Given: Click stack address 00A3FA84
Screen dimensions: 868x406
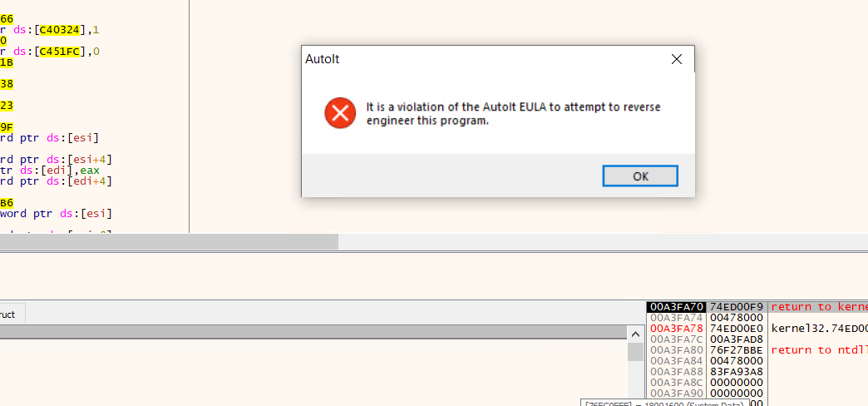Looking at the screenshot, I should 677,361.
